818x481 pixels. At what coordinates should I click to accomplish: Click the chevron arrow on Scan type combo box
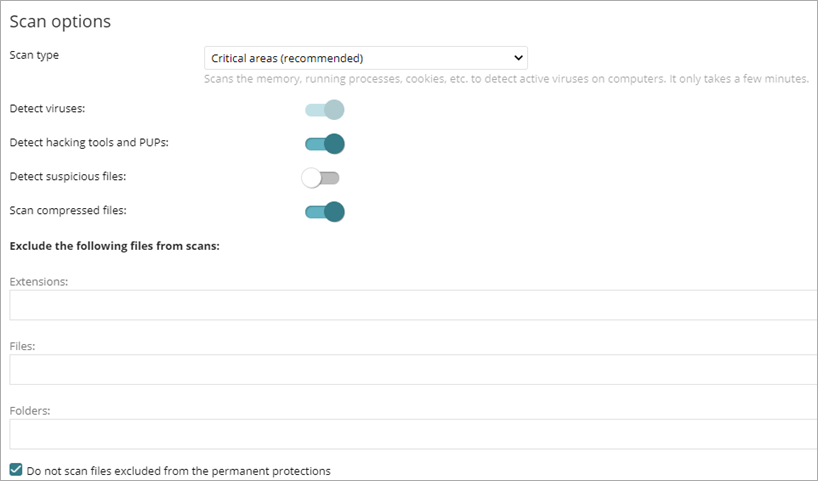518,58
